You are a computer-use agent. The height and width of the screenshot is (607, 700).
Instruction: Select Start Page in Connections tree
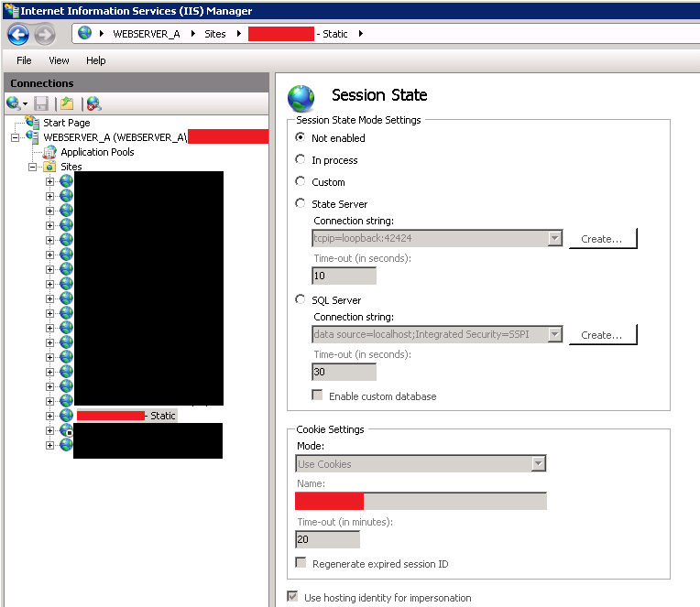point(67,123)
